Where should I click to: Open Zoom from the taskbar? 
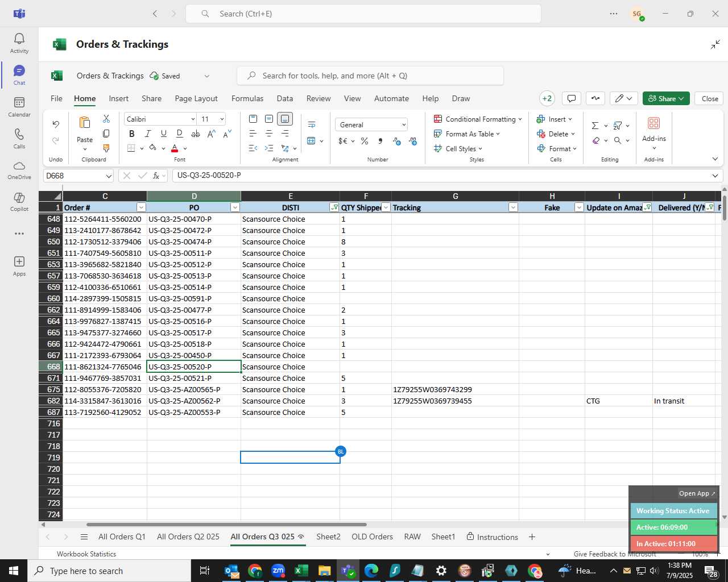click(x=278, y=571)
